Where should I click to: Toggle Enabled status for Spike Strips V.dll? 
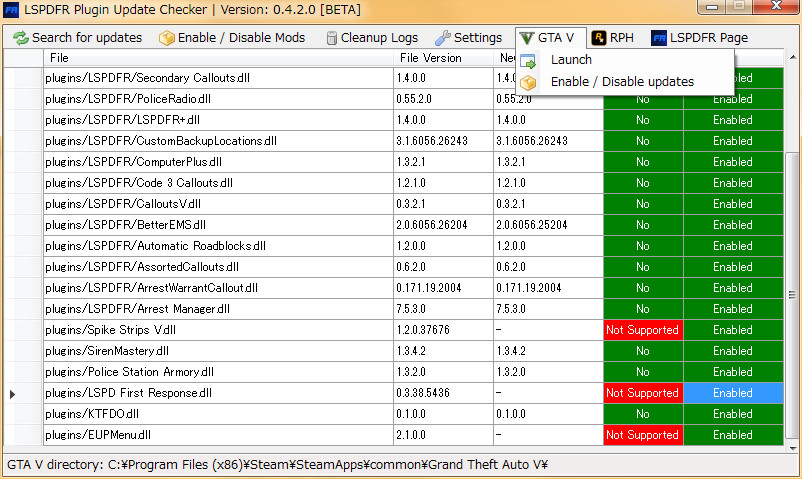[733, 330]
